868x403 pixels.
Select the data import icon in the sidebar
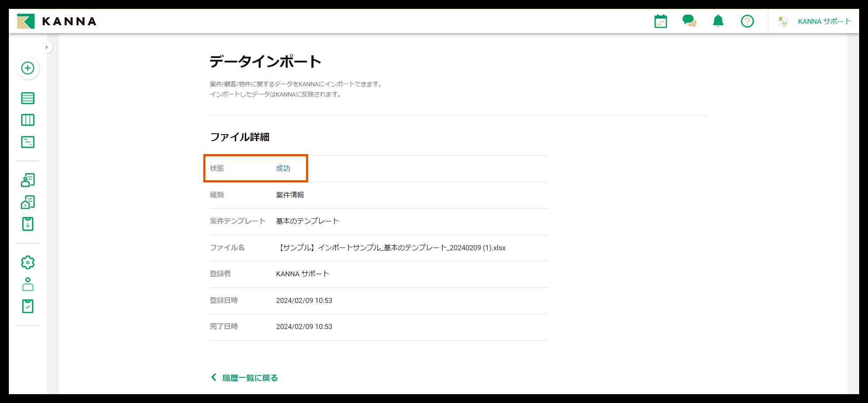coord(27,224)
